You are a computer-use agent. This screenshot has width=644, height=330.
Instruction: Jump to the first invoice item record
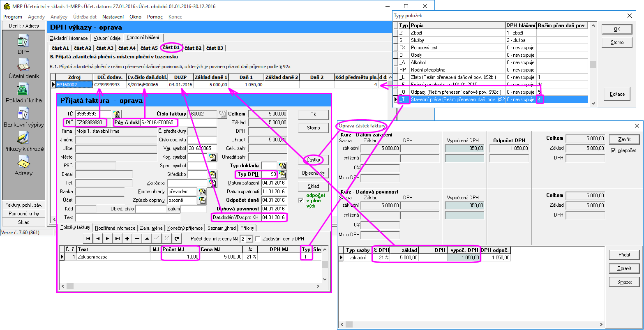(88, 238)
